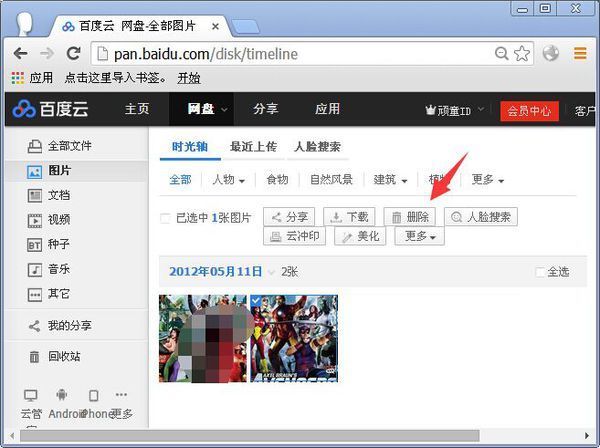Click the 下载 download button
This screenshot has width=600, height=448.
pos(349,217)
